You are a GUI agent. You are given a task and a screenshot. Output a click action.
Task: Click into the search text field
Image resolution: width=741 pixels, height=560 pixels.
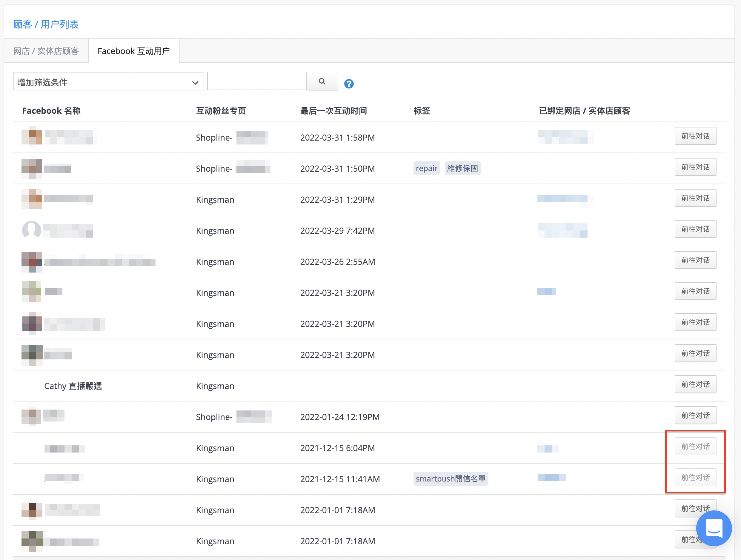(257, 81)
